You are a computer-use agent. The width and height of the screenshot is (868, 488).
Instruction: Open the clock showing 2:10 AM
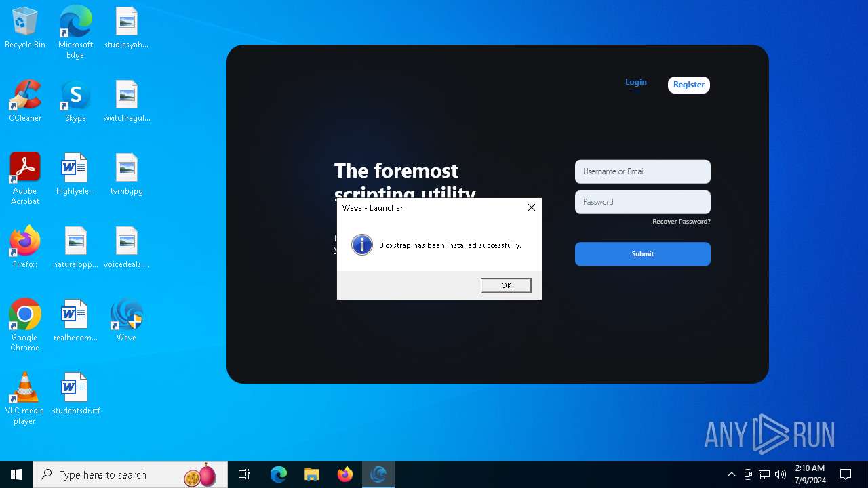(810, 474)
